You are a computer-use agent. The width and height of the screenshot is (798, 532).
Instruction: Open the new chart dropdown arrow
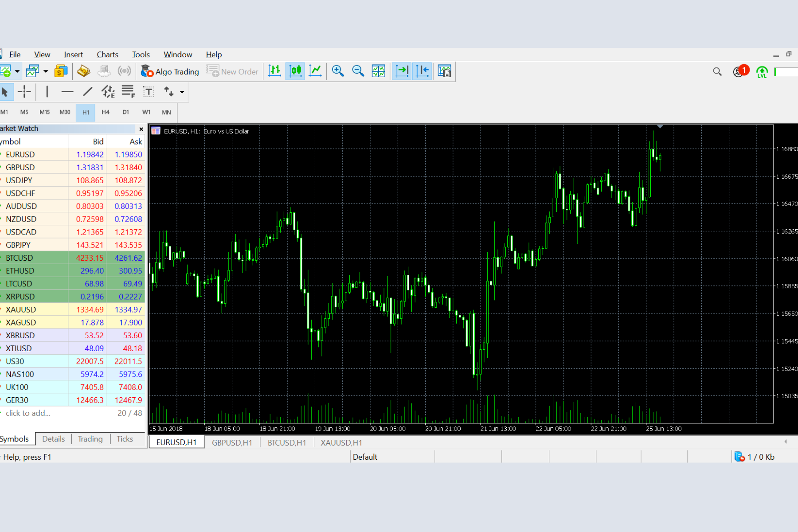(x=17, y=71)
